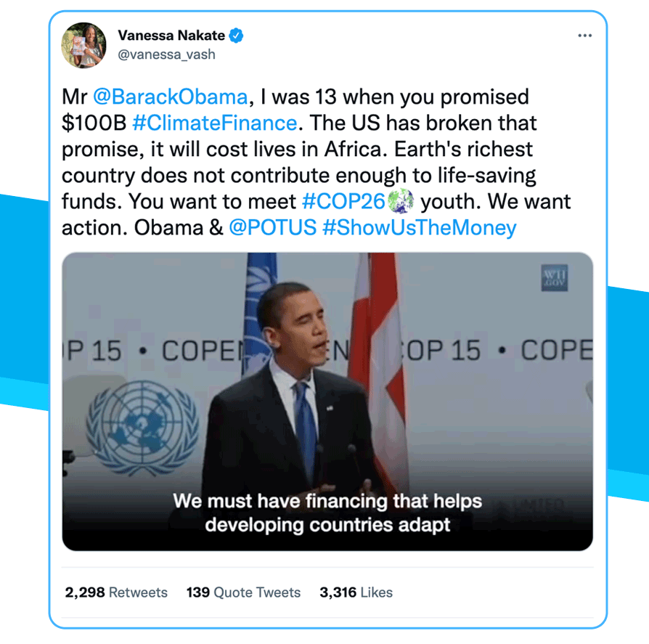View the 3,316 Likes list
Image resolution: width=649 pixels, height=644 pixels.
pyautogui.click(x=355, y=592)
